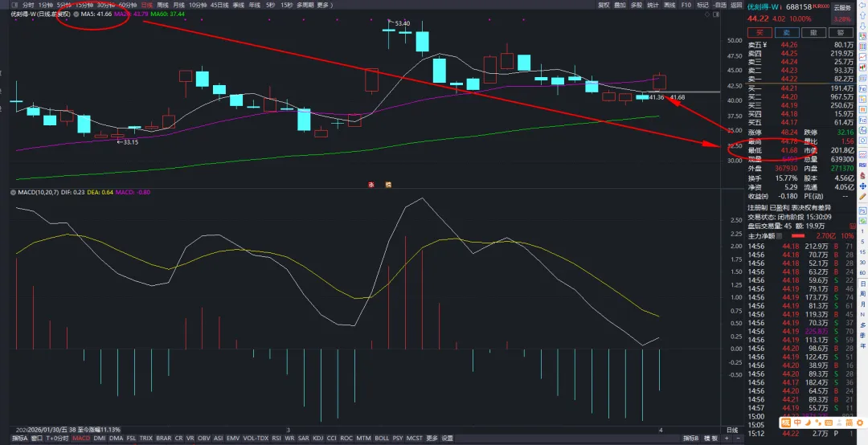Click the 涨 marker icon below the chart
The image size is (868, 445).
[371, 184]
